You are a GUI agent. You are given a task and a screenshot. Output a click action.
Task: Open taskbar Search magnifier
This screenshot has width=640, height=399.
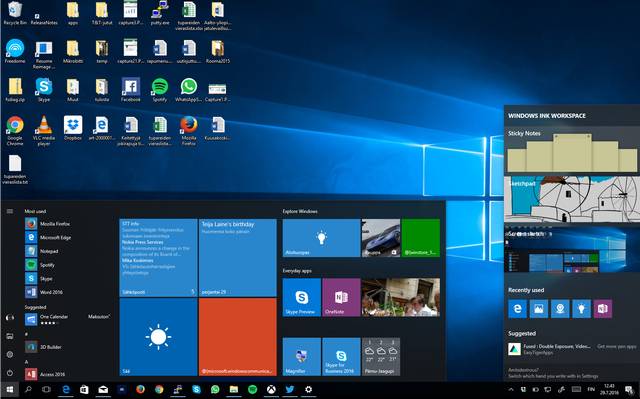(x=28, y=390)
